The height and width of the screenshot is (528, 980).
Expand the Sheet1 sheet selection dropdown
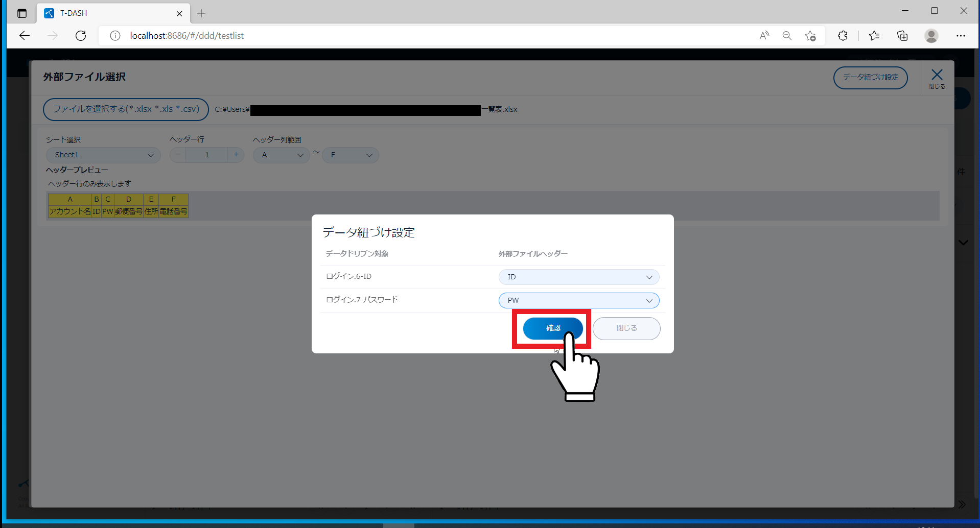tap(103, 155)
